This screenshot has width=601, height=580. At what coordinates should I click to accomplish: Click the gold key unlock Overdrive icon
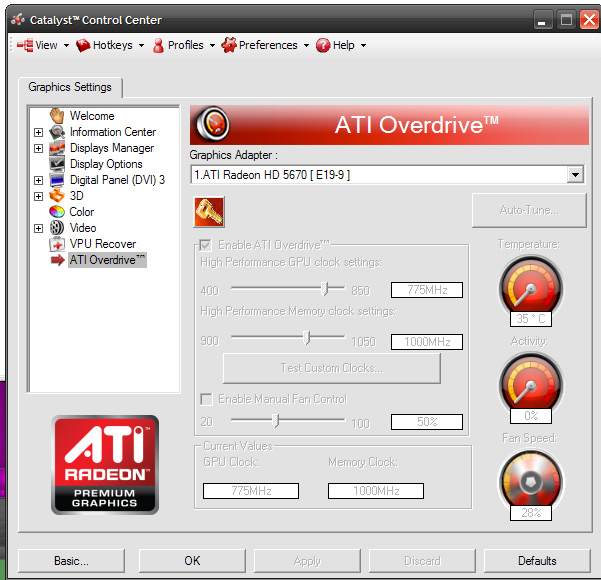tap(209, 212)
